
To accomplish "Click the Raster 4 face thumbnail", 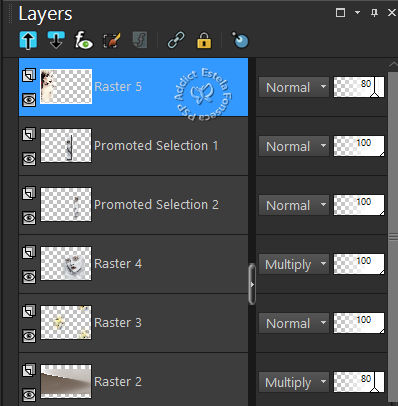I will point(66,263).
